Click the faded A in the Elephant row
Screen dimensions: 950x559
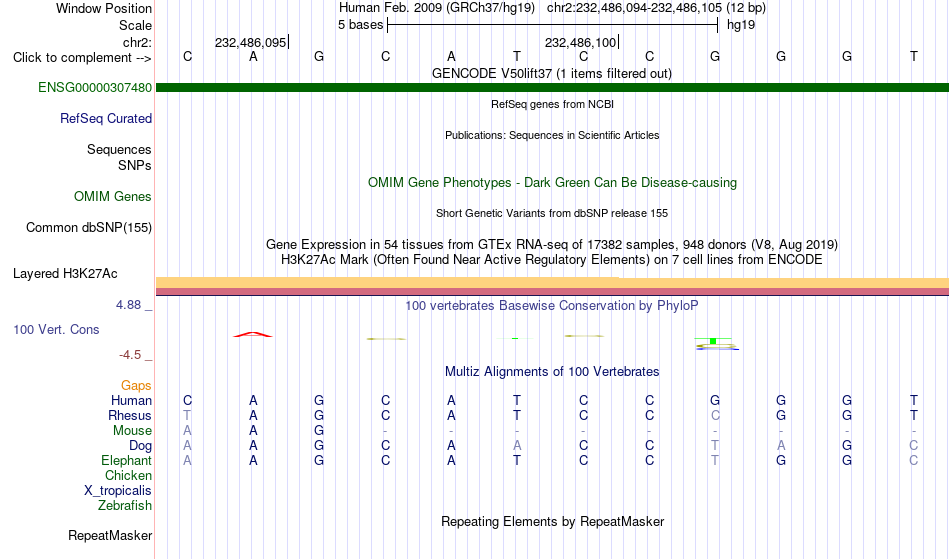[187, 461]
